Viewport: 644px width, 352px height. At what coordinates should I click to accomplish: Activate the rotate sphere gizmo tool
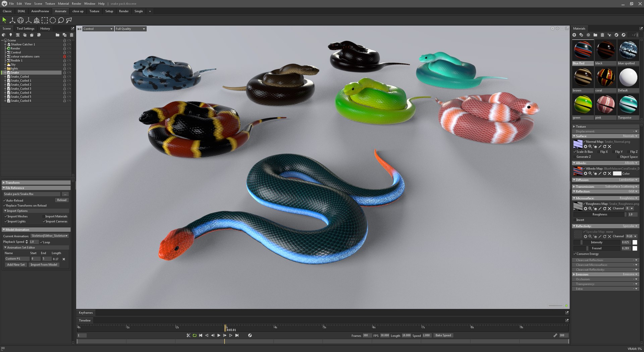(x=20, y=20)
